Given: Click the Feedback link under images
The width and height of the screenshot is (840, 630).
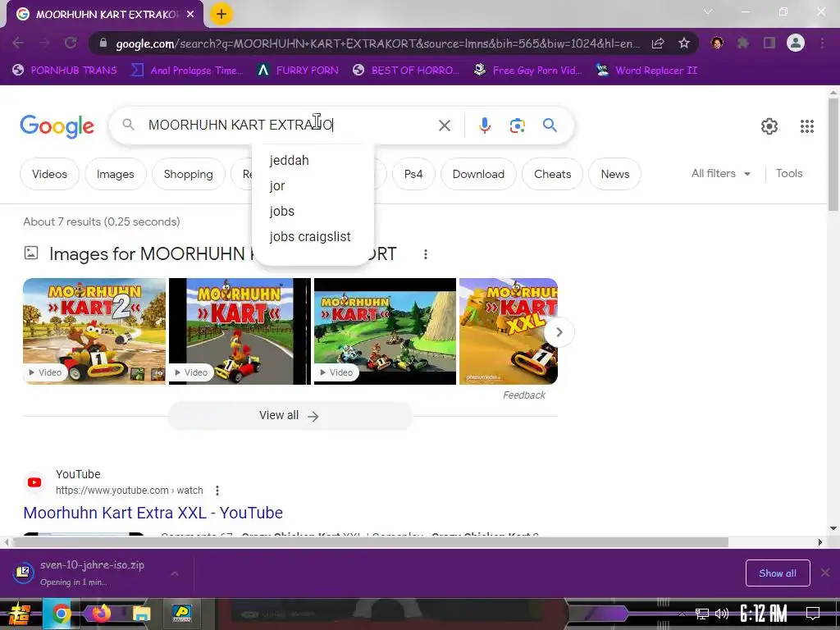Looking at the screenshot, I should [x=524, y=395].
